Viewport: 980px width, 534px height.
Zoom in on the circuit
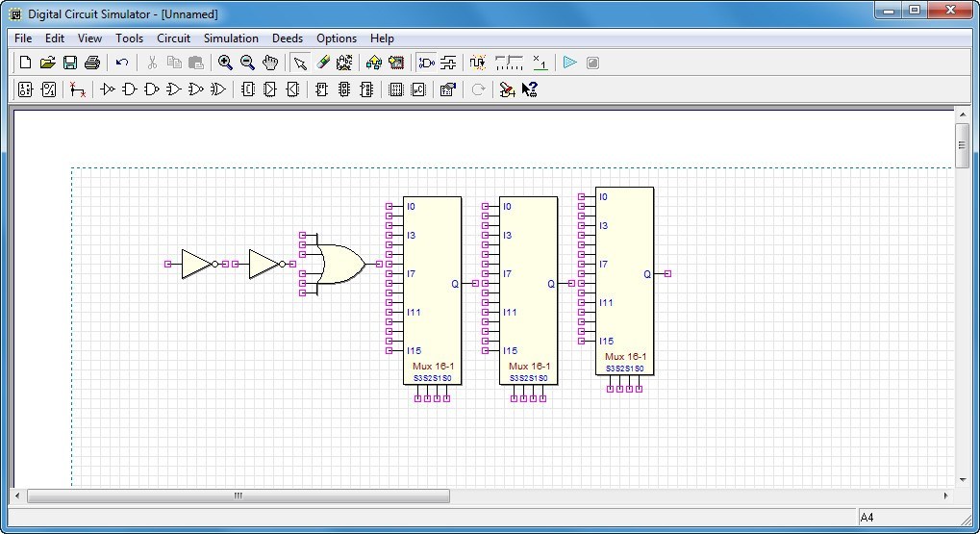click(225, 63)
